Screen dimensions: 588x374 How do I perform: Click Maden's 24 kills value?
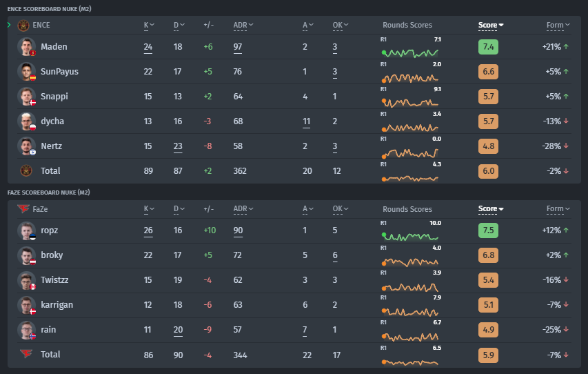[x=148, y=47]
